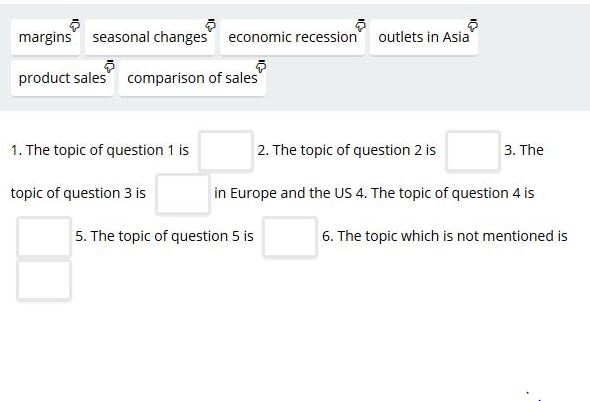This screenshot has height=401, width=590.
Task: Click the hand icon on seasonal changes chip
Action: [210, 25]
